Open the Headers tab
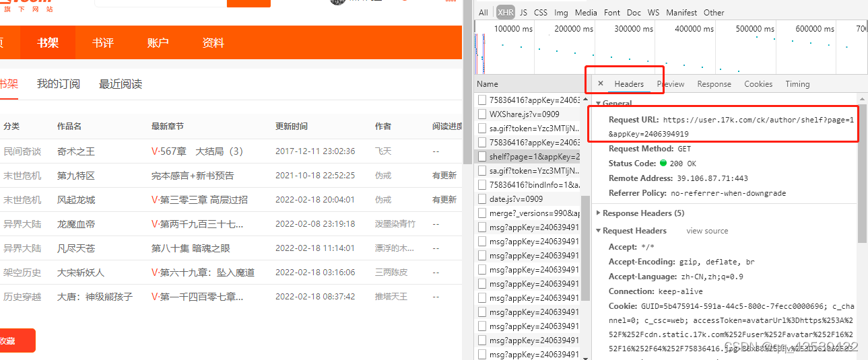 [x=629, y=84]
